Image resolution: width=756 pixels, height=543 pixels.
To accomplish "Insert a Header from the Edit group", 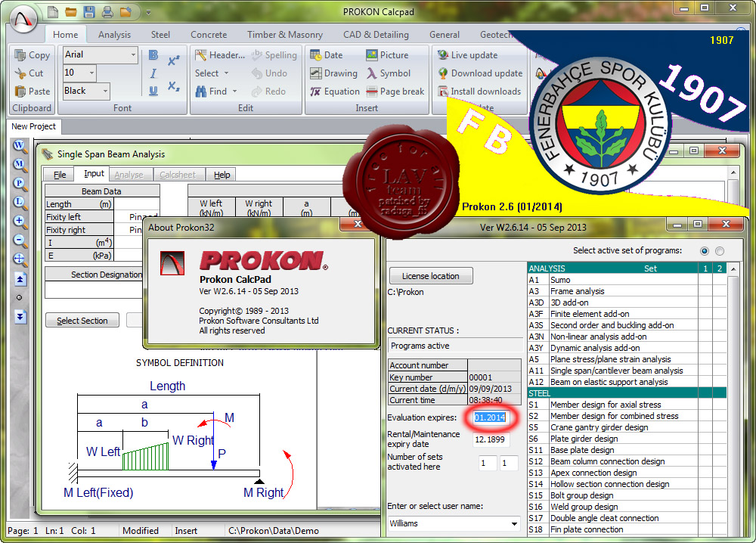I will point(220,55).
